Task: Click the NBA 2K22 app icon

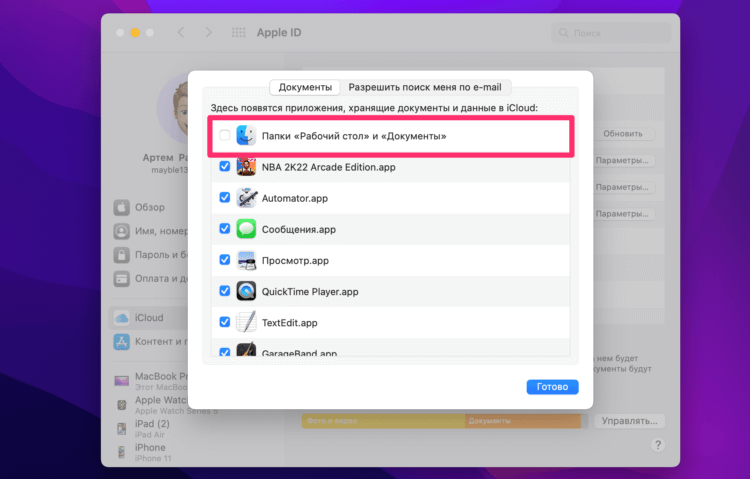Action: (246, 167)
